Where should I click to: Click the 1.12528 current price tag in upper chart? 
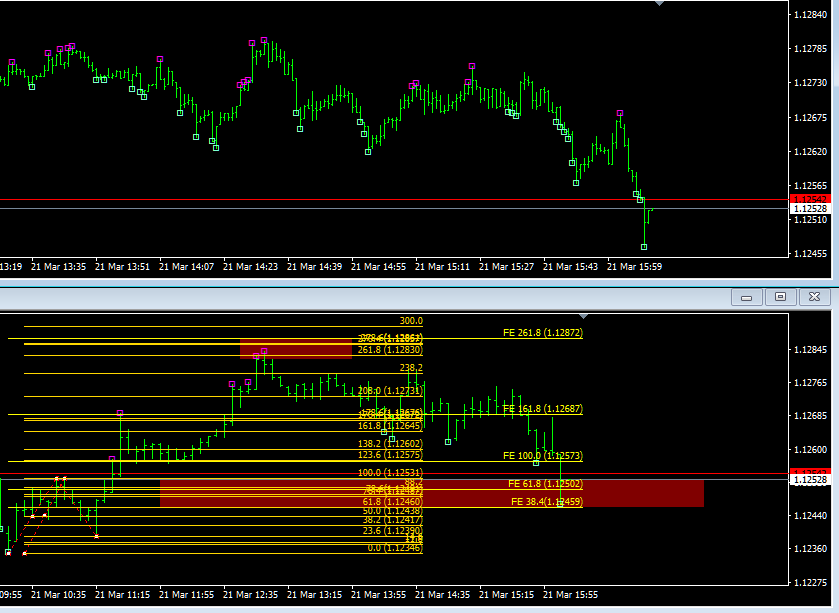point(810,209)
